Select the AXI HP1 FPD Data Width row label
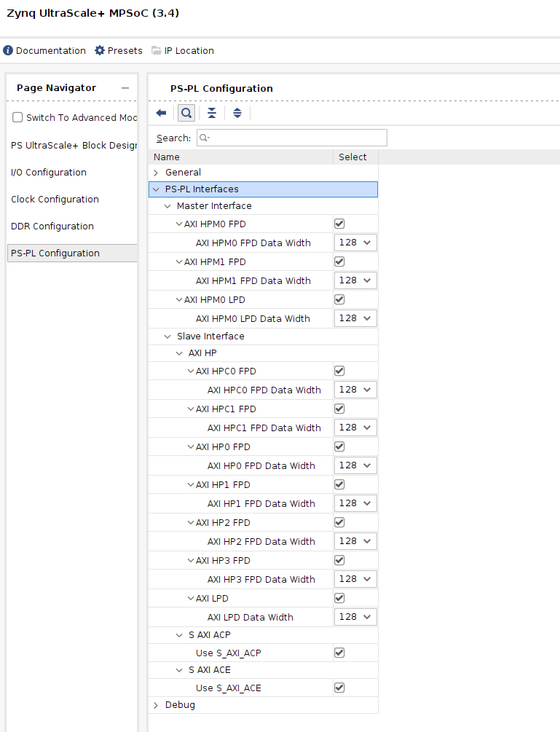 point(261,504)
